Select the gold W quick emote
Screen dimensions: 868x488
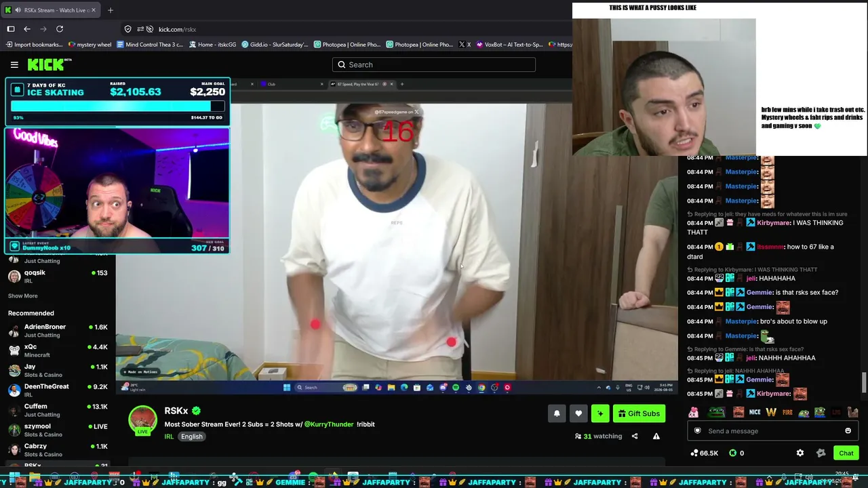tap(771, 412)
